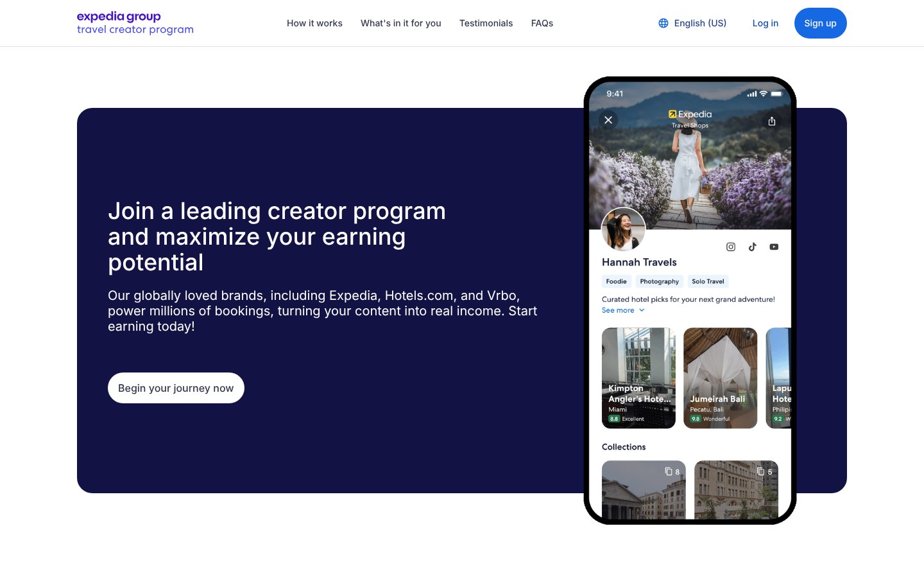
Task: Click the Log in link
Action: pyautogui.click(x=766, y=23)
